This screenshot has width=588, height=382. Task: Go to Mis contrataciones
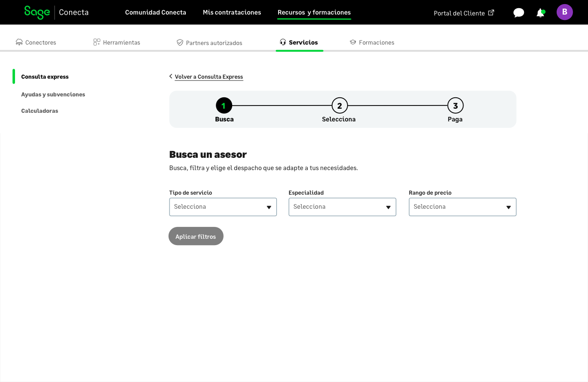pyautogui.click(x=232, y=12)
